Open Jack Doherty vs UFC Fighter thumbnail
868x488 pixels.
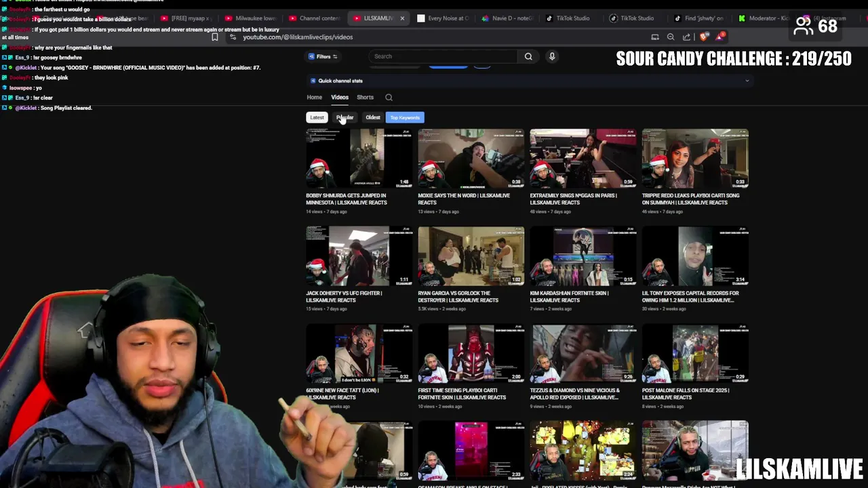[359, 256]
